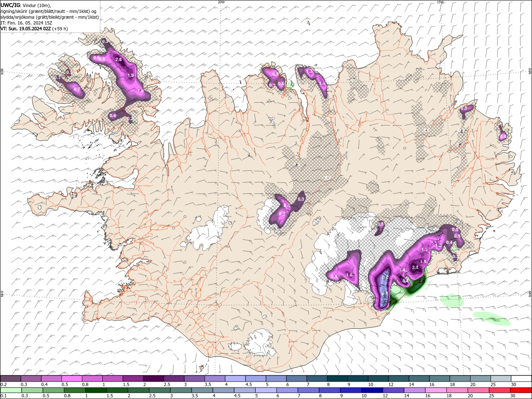Click the 15W longitude label at top
This screenshot has height=399, width=532.
(440, 2)
